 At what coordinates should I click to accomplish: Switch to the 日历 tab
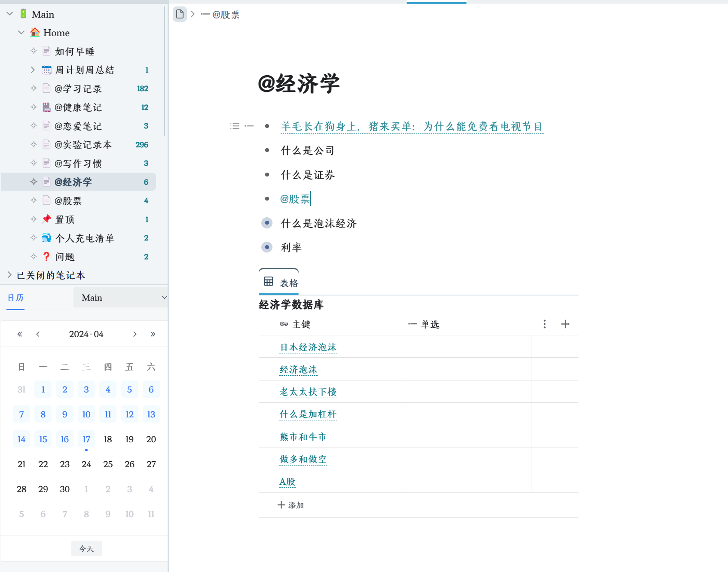(15, 298)
